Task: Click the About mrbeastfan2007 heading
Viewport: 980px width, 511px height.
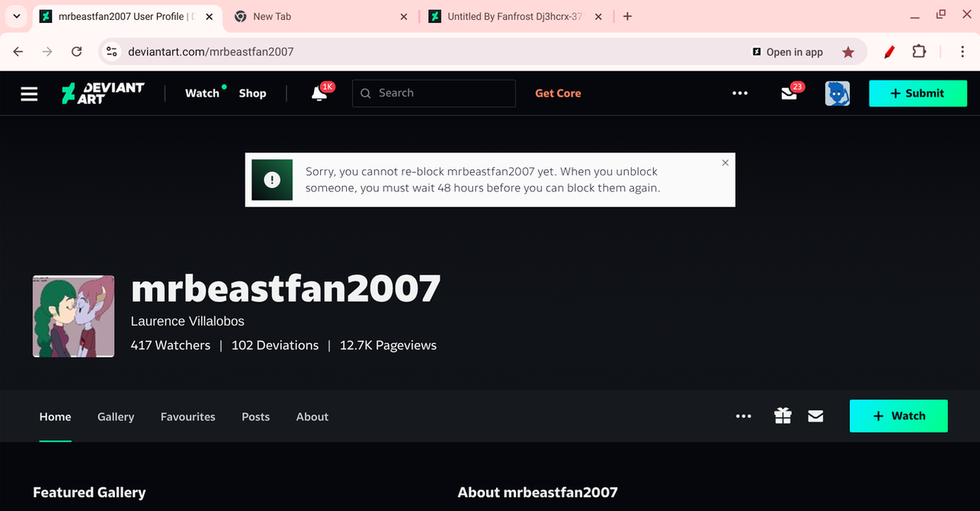Action: pos(537,493)
